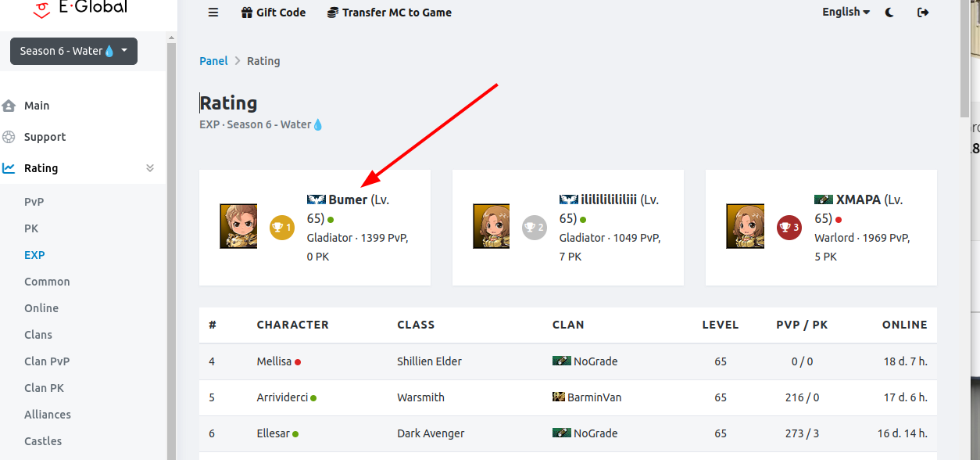Screen dimensions: 980x460
Task: Open Transfer MC to Game
Action: click(x=389, y=13)
